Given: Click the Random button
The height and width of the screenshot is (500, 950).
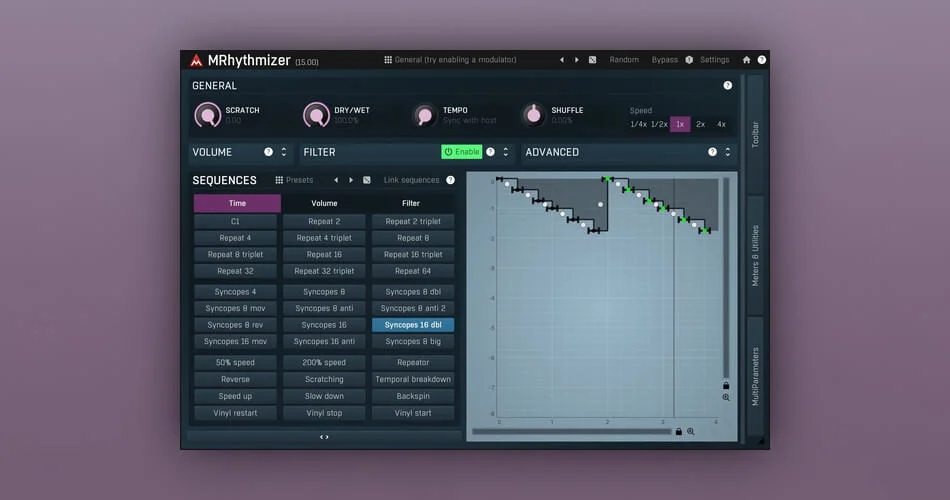Looking at the screenshot, I should coord(624,60).
